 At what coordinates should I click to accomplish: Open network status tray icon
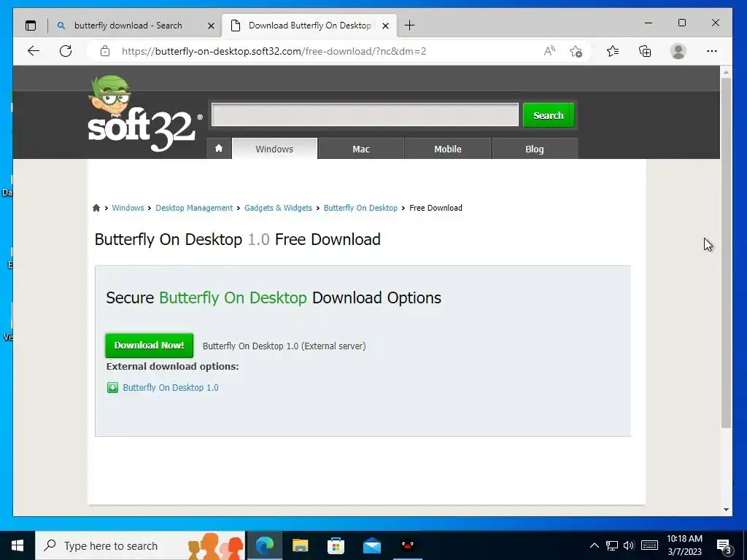point(612,545)
